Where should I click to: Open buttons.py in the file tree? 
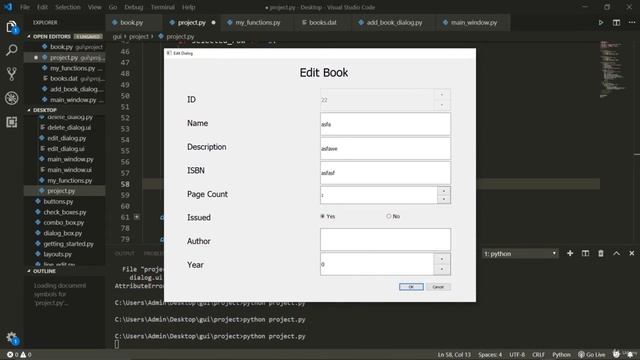tap(58, 202)
